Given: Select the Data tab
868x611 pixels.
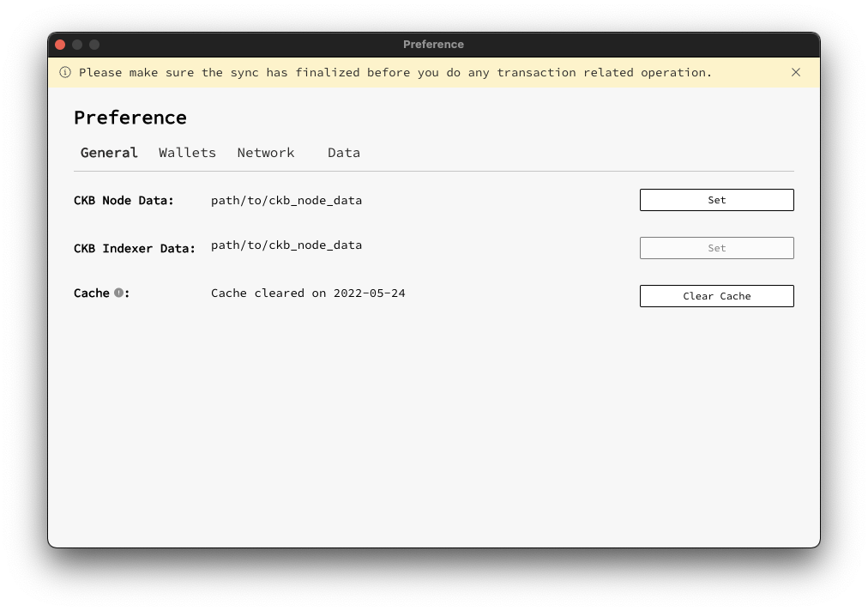Looking at the screenshot, I should [343, 153].
